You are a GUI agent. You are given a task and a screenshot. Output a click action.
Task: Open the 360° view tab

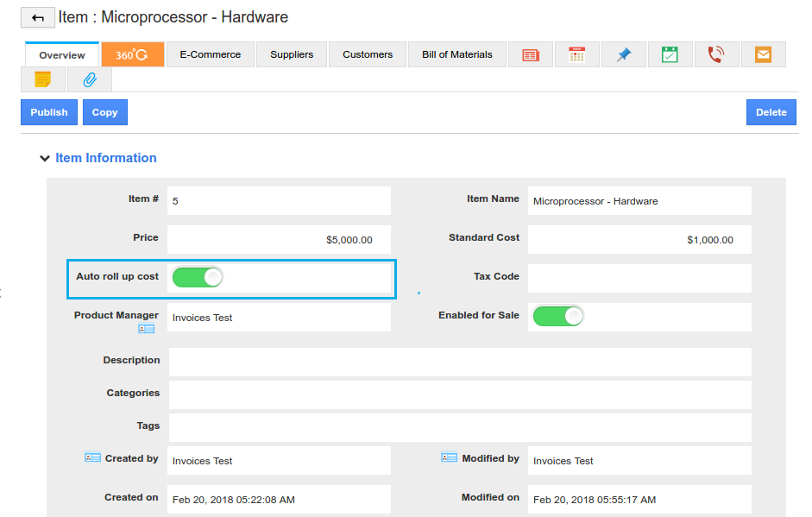click(x=132, y=54)
